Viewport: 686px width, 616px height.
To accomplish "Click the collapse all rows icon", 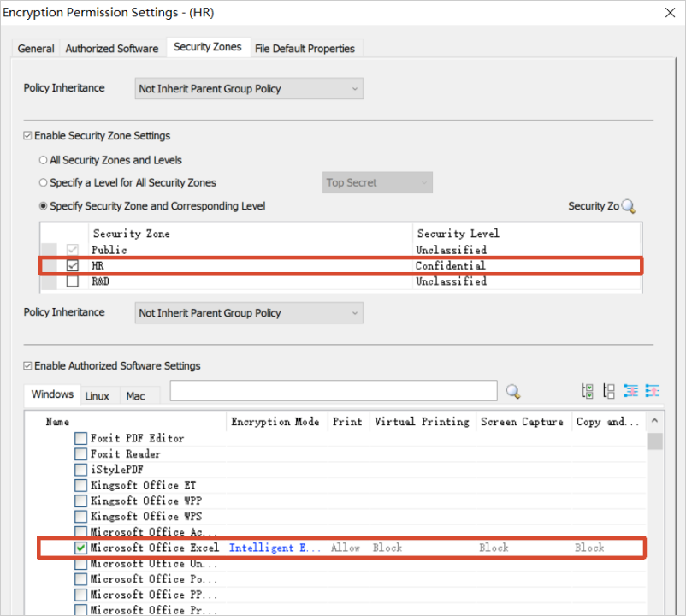I will click(653, 391).
